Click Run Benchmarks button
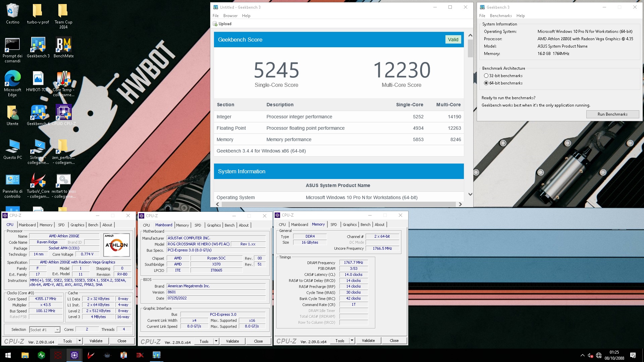644x362 pixels. [612, 114]
